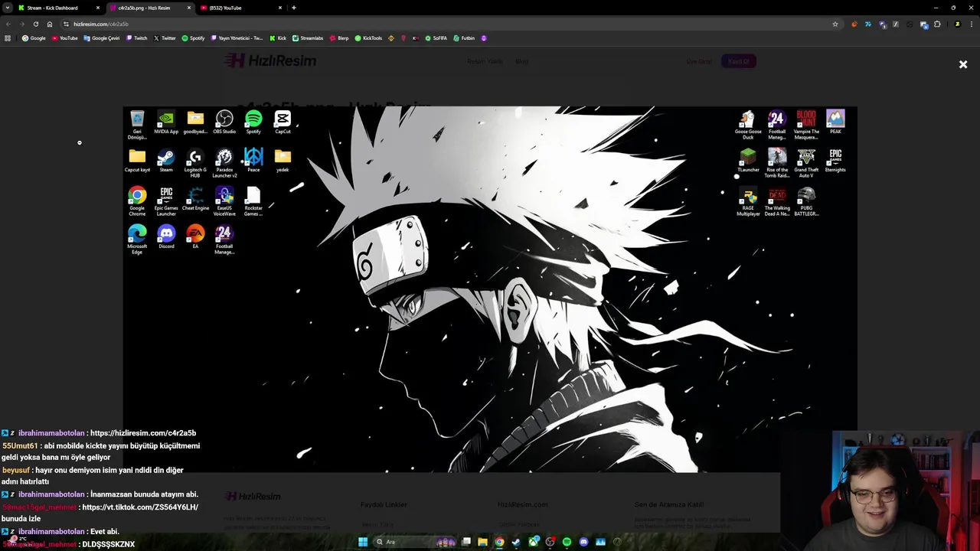This screenshot has width=980, height=551.
Task: Open the Google Çeviri bookmark
Action: (102, 37)
